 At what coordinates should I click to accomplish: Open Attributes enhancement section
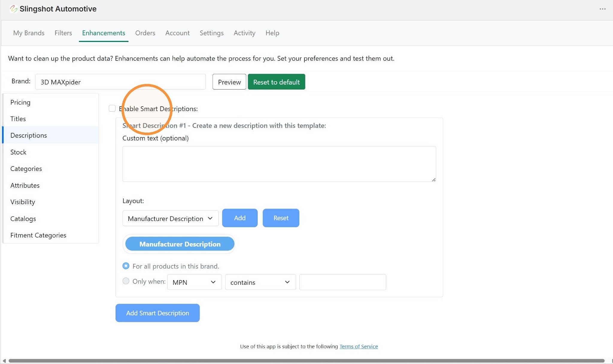pos(50,185)
